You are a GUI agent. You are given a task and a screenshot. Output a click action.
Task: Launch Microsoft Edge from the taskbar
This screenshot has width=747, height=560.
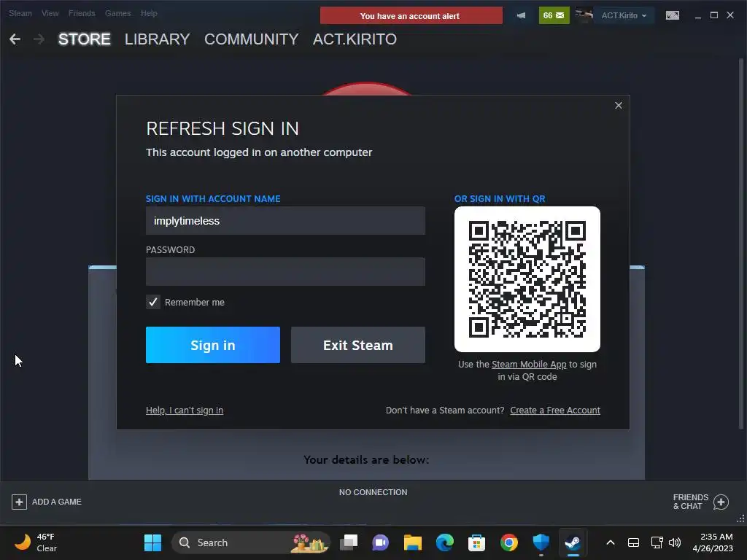pyautogui.click(x=444, y=542)
